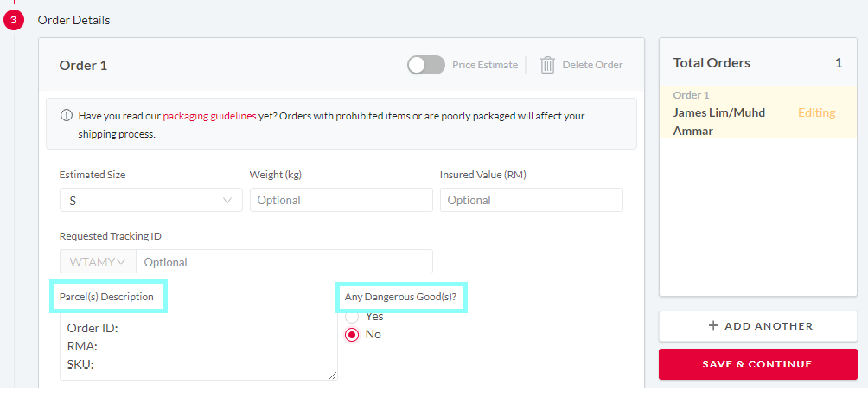Click the Insured Value (RM) field
This screenshot has width=868, height=398.
coord(532,200)
